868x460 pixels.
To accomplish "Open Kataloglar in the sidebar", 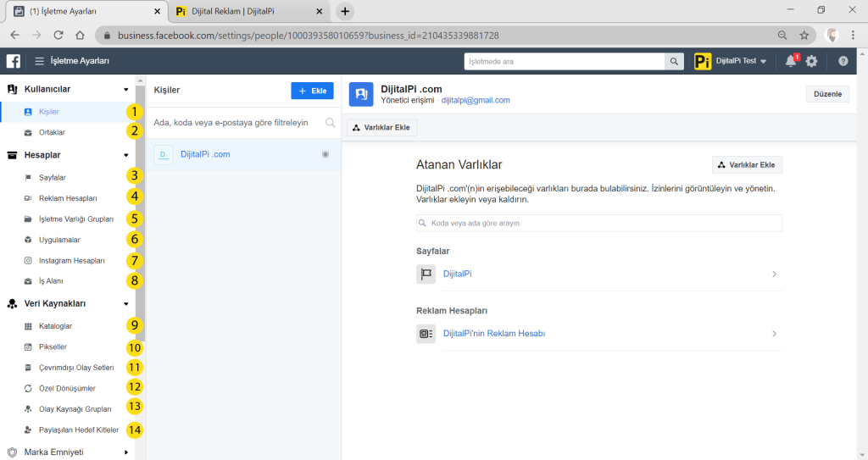I will click(x=55, y=327).
